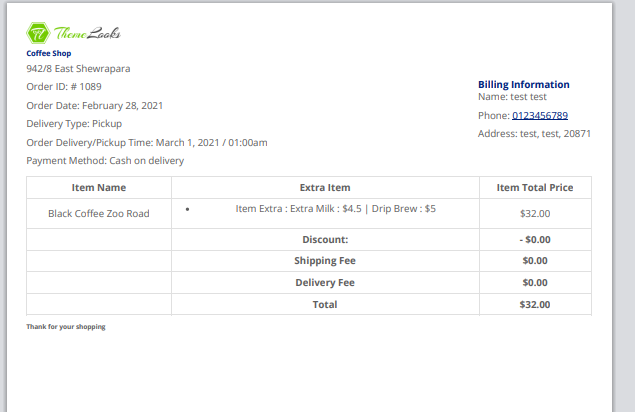Click the Thank for your shopping footer note
The image size is (635, 412).
tap(66, 327)
